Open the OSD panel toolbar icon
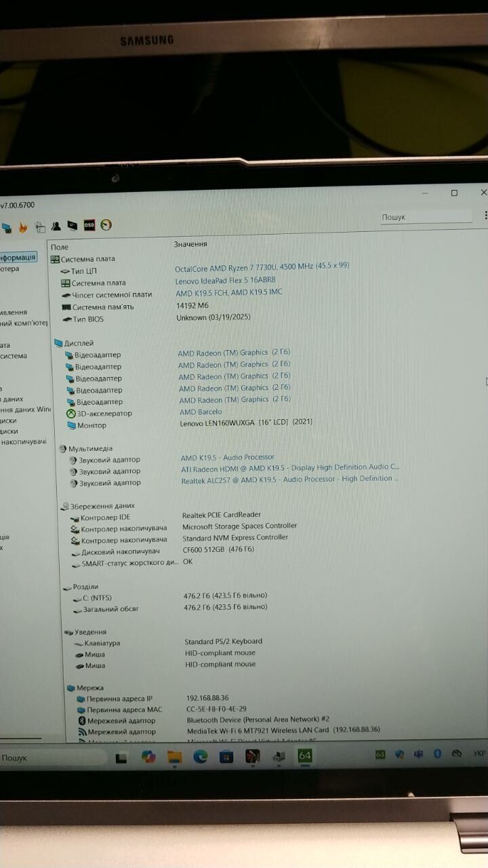The height and width of the screenshot is (868, 488). (89, 225)
